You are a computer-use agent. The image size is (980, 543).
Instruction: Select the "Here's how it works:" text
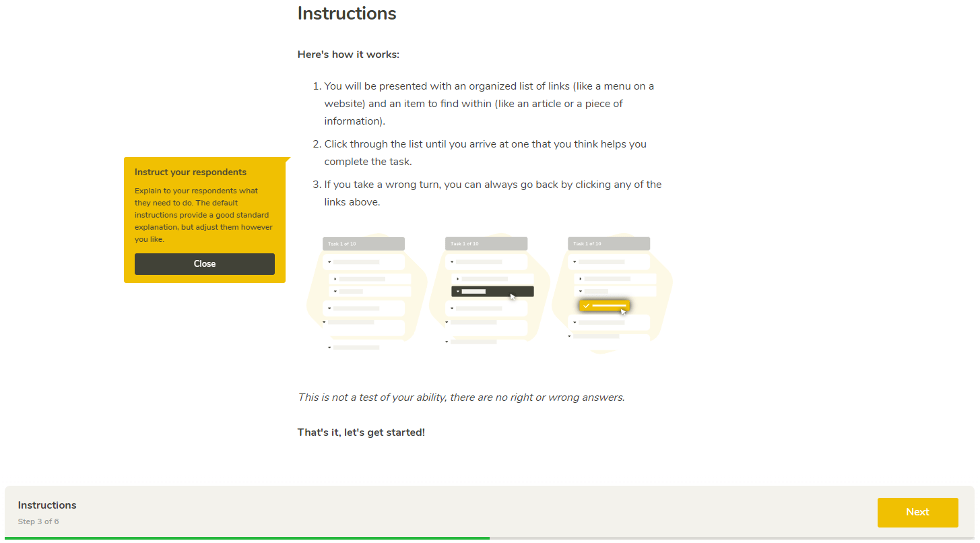point(348,54)
